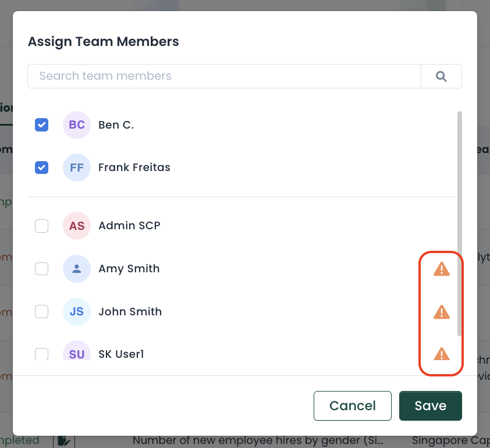This screenshot has height=448, width=490.
Task: Click the member list vertical scrollbar
Action: click(x=460, y=223)
